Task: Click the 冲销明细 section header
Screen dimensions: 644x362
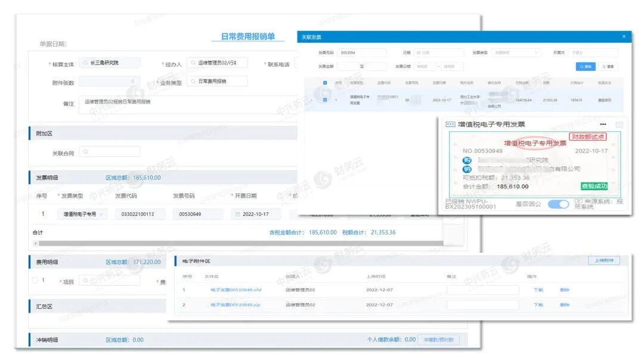Action: pos(248,340)
